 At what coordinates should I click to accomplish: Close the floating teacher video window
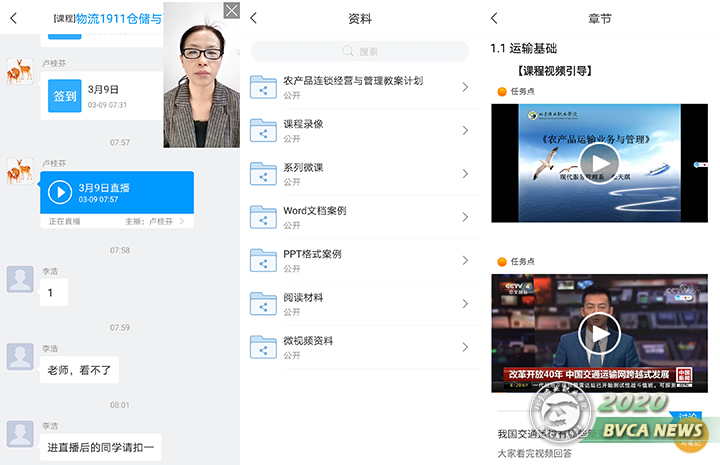(x=231, y=10)
